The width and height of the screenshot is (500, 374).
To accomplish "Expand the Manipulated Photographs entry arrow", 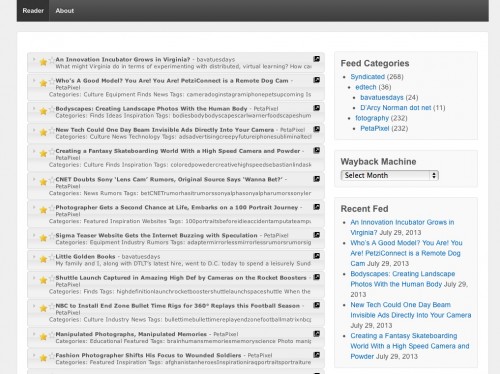I will [x=34, y=334].
